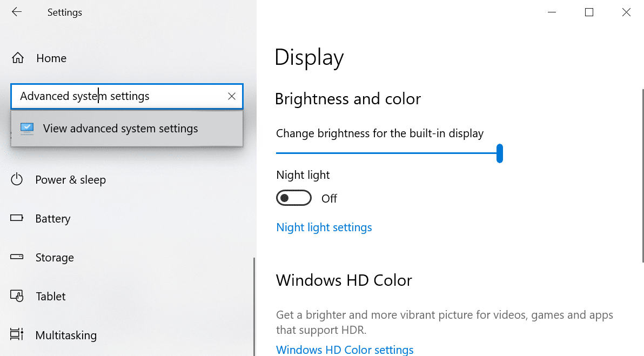
Task: Click the Tablet icon in sidebar
Action: pos(17,295)
